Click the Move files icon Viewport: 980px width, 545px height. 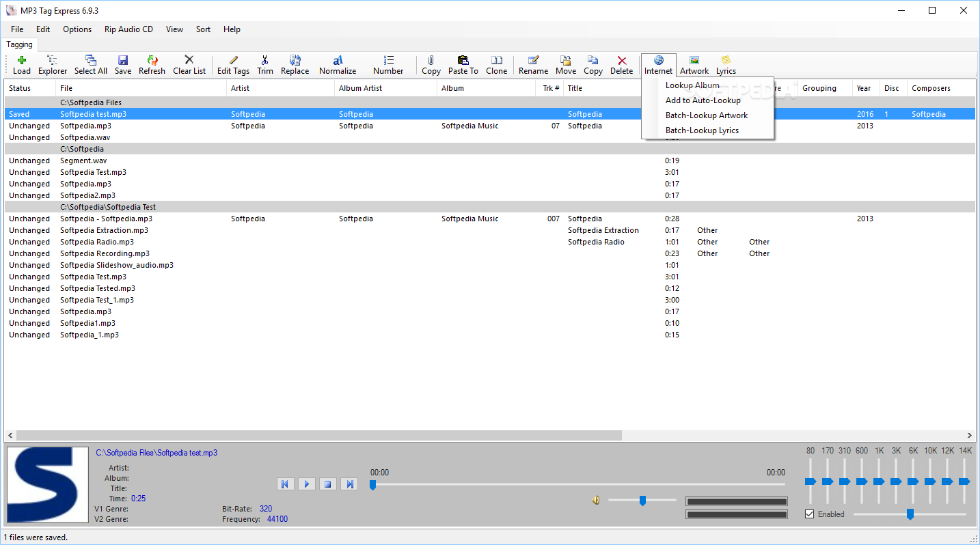tap(566, 65)
